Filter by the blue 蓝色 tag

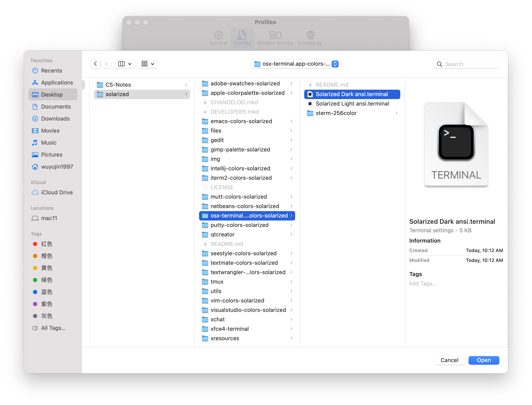(47, 292)
